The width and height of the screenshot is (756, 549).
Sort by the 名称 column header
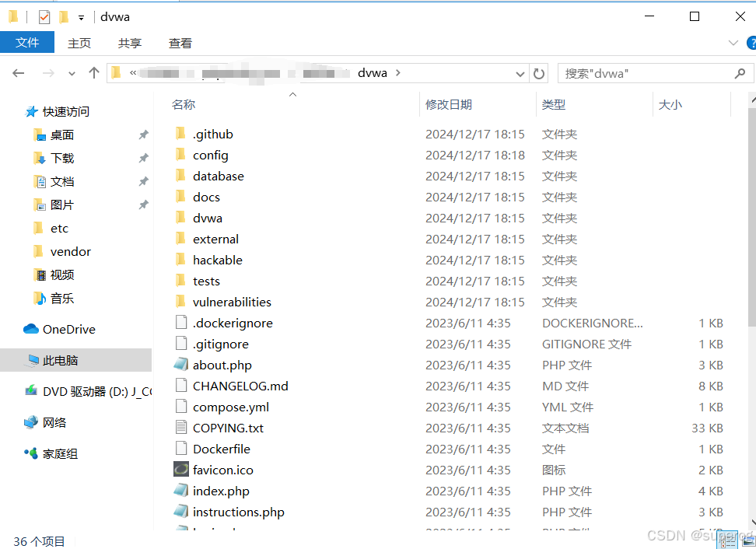click(184, 105)
